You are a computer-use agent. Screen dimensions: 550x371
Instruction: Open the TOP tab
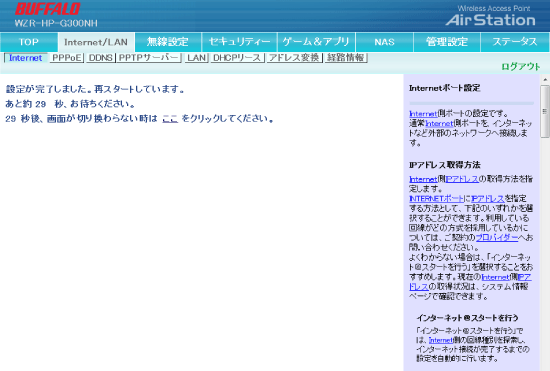[29, 42]
